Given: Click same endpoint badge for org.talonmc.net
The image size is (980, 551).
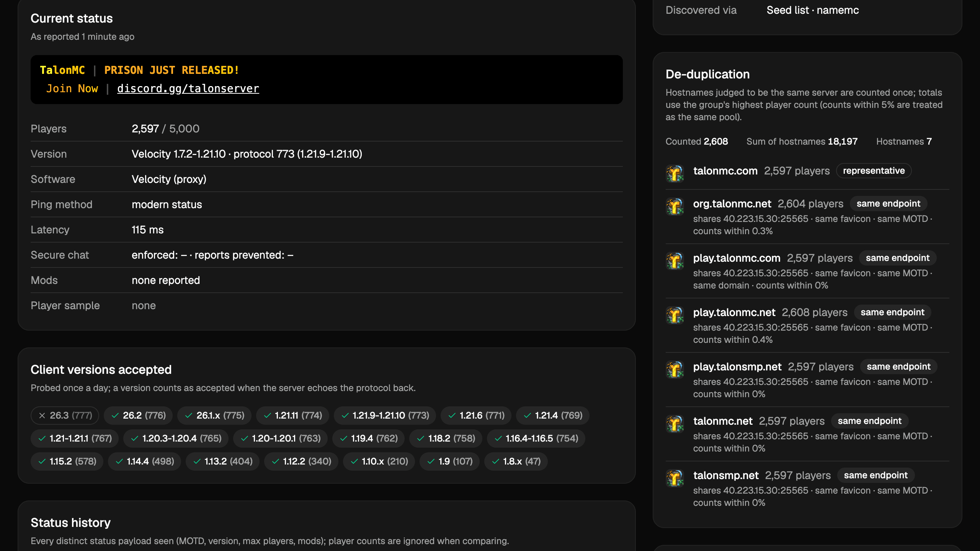Looking at the screenshot, I should tap(888, 204).
